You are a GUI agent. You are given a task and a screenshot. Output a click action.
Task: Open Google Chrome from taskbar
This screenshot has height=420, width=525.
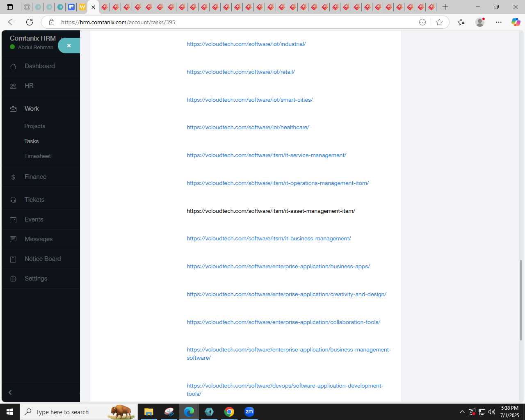click(x=229, y=412)
